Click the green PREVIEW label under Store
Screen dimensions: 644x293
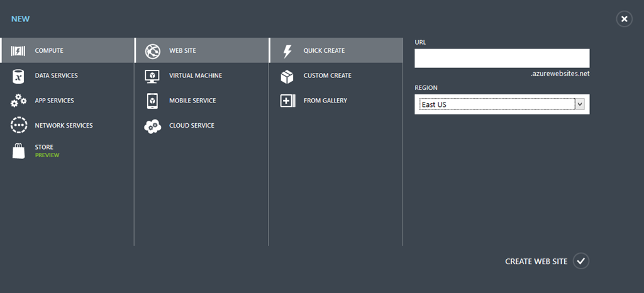[x=47, y=155]
